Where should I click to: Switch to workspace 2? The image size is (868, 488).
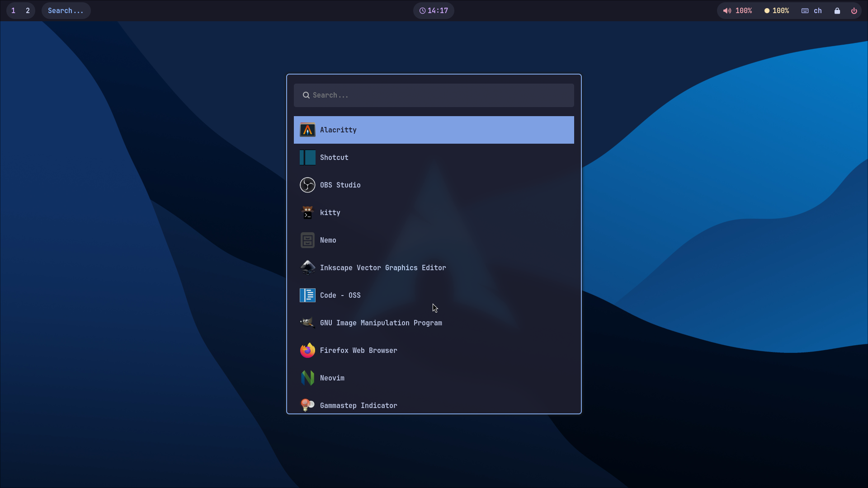coord(28,11)
